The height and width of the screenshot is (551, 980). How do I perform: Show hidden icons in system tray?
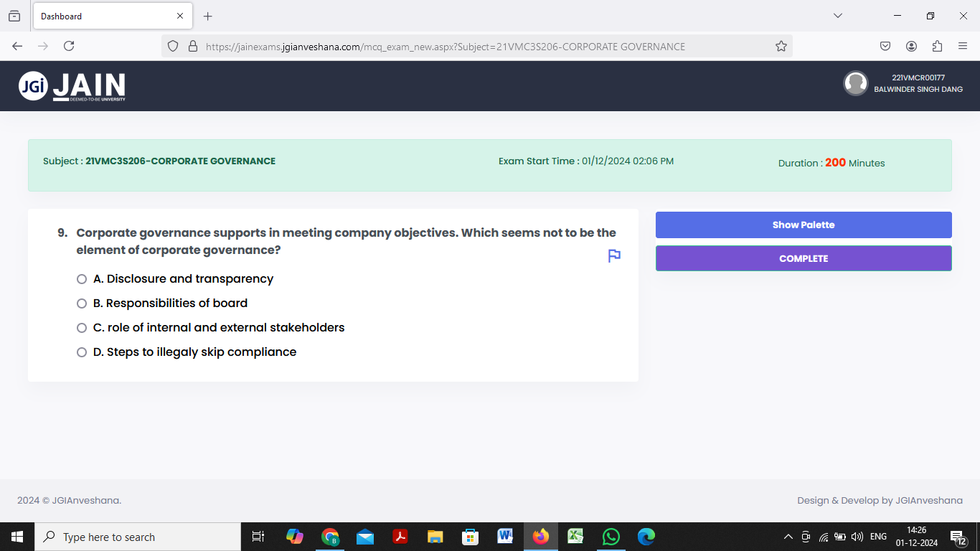tap(788, 536)
